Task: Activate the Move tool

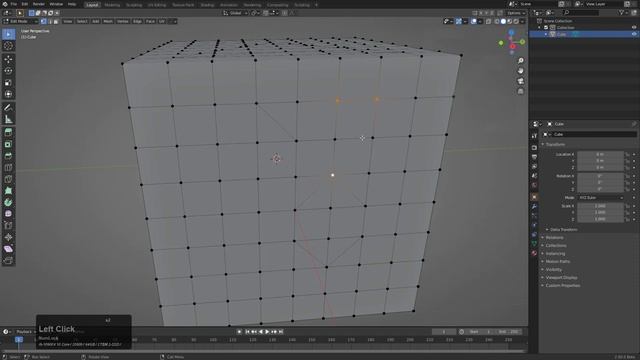Action: pos(8,59)
